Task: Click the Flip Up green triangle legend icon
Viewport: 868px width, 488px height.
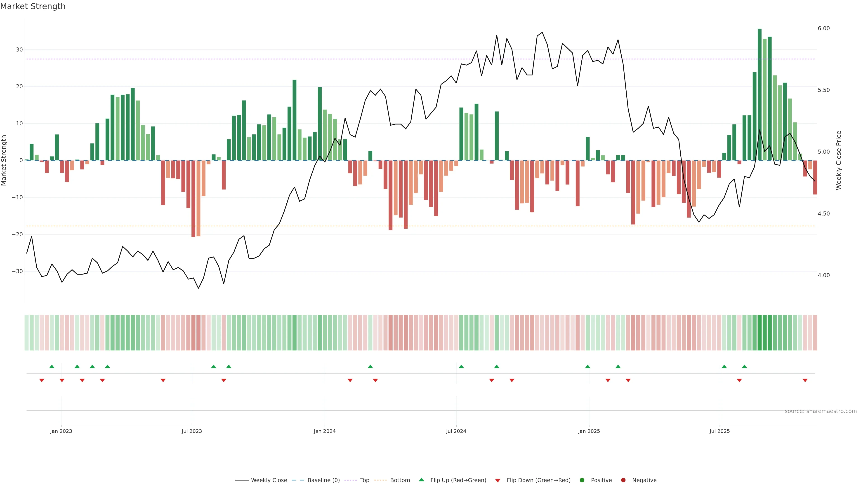Action: pos(421,480)
